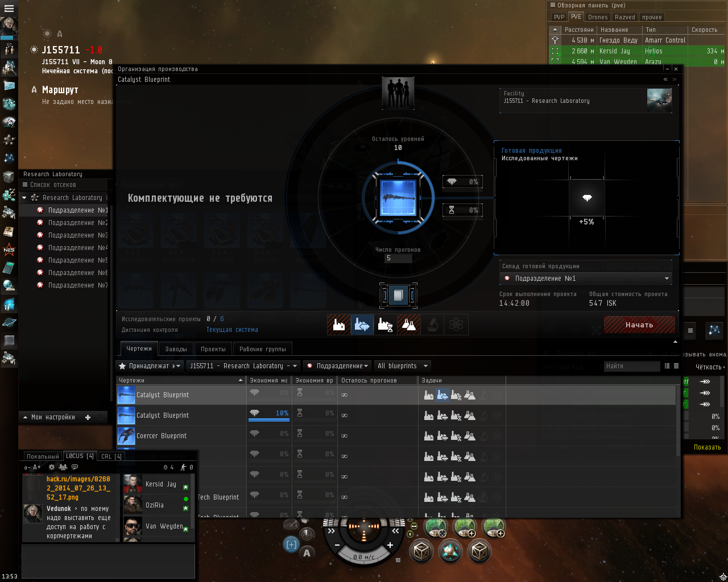Switch to the Чертежи tab
Viewport: 728px width, 582px height.
click(139, 348)
